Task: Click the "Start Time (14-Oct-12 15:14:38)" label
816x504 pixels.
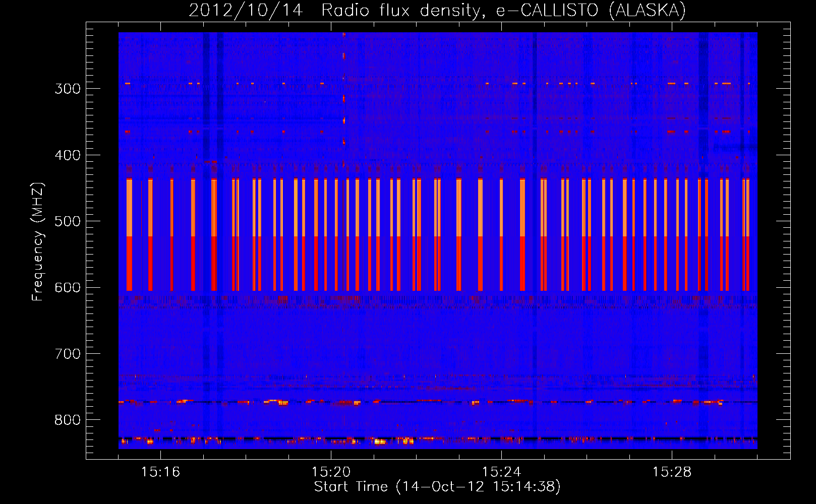Action: [437, 487]
